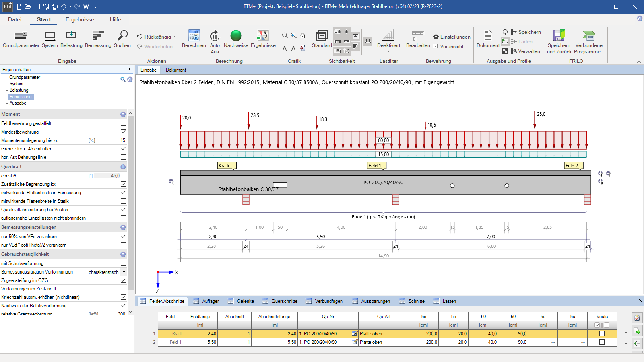Open the Bemessung ribbon icon
The width and height of the screenshot is (644, 362).
[98, 39]
